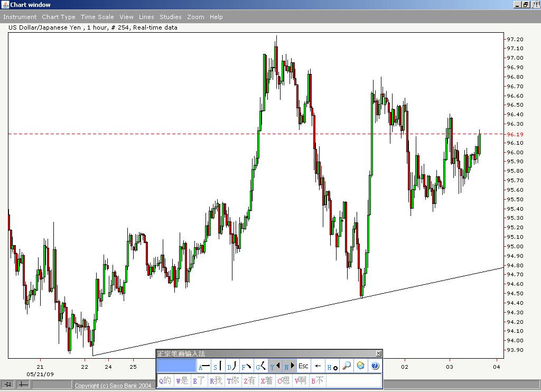Choose candidate R 我
Viewport: 541px width, 392px height.
coord(216,380)
